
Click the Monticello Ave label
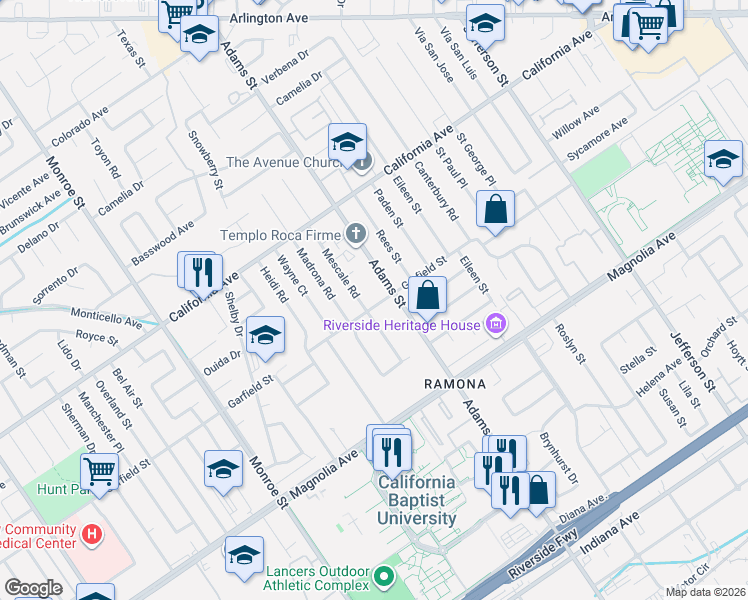coord(106,318)
